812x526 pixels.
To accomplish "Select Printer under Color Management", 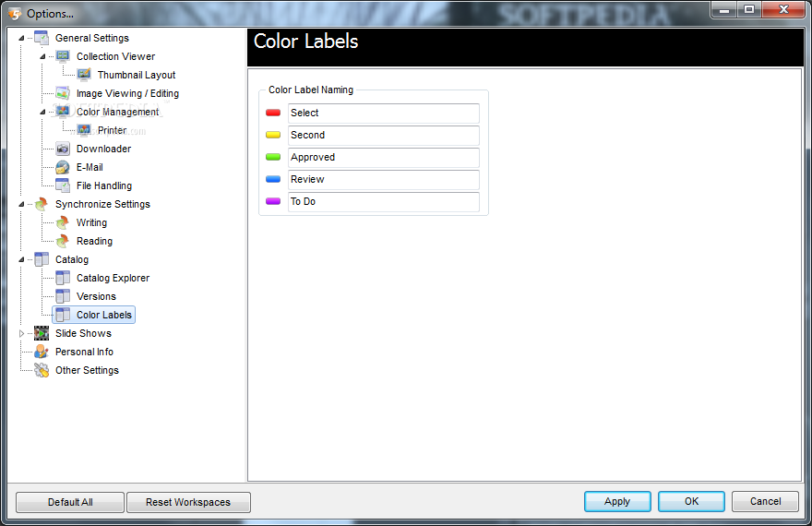I will click(112, 130).
